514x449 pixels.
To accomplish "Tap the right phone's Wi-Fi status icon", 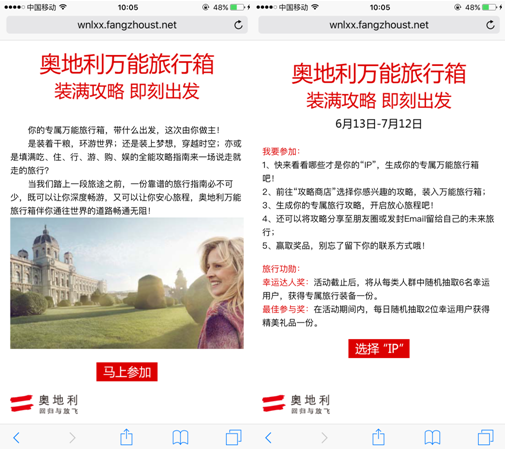I will (315, 7).
